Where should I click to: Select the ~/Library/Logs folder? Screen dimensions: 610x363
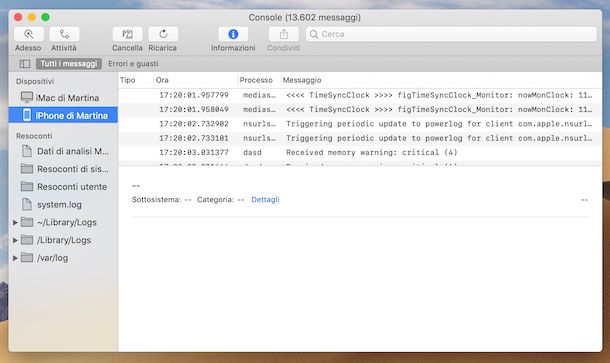tap(67, 223)
